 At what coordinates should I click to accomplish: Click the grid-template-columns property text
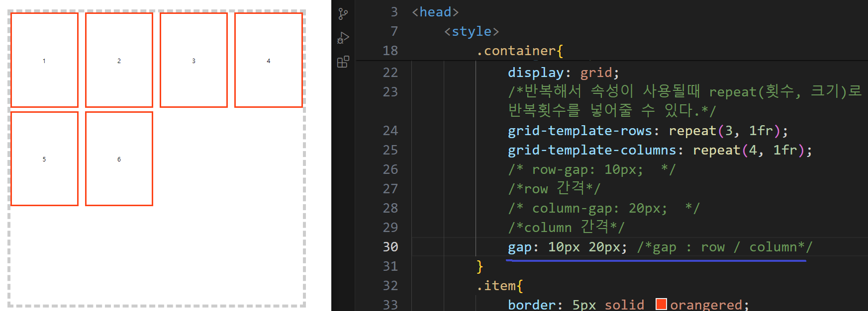tap(592, 150)
